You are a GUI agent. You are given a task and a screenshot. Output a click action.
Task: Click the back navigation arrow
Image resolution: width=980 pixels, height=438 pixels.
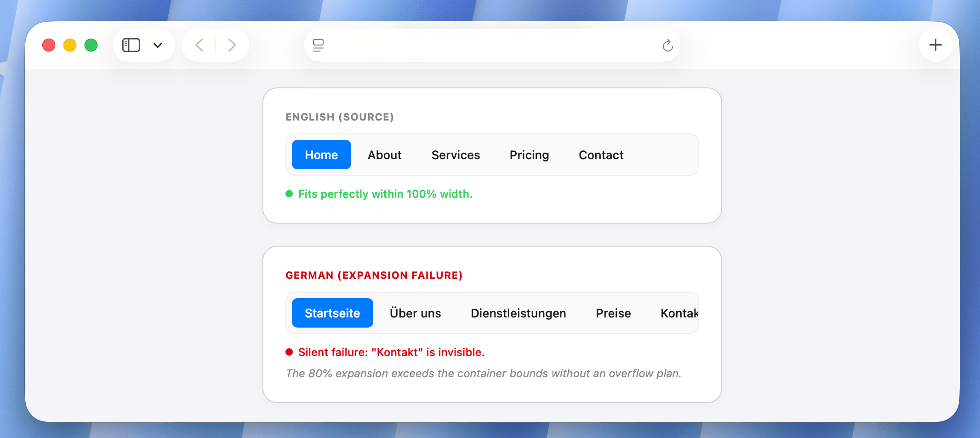pyautogui.click(x=199, y=45)
